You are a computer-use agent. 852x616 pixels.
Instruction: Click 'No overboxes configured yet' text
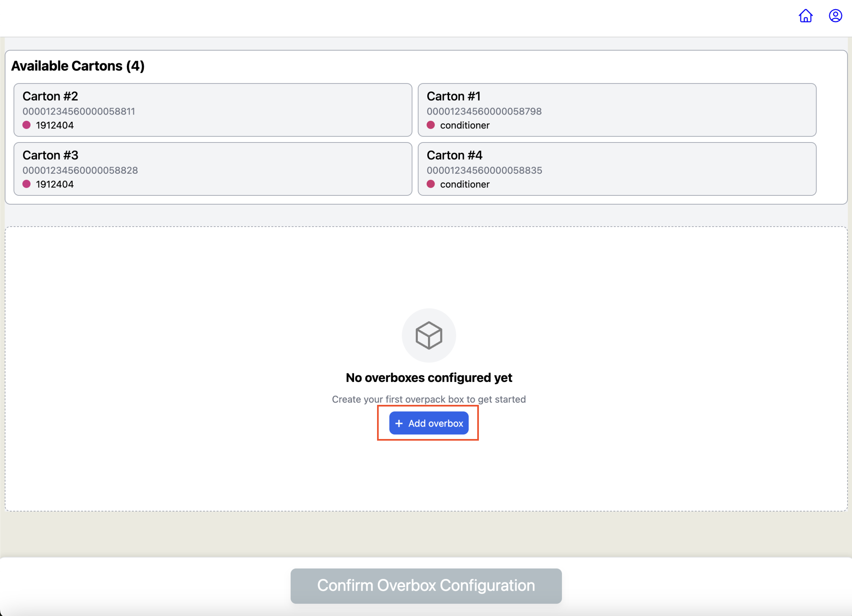tap(429, 378)
